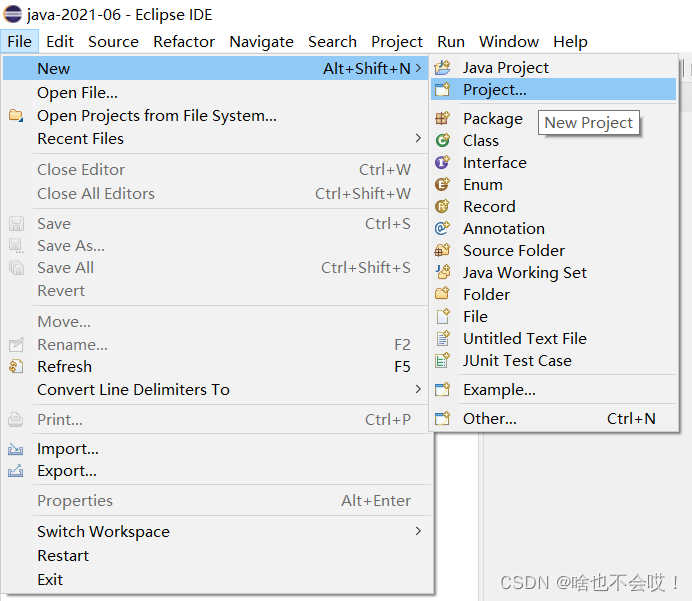The height and width of the screenshot is (601, 692).
Task: Expand the Recent Files submenu arrow
Action: (x=418, y=138)
